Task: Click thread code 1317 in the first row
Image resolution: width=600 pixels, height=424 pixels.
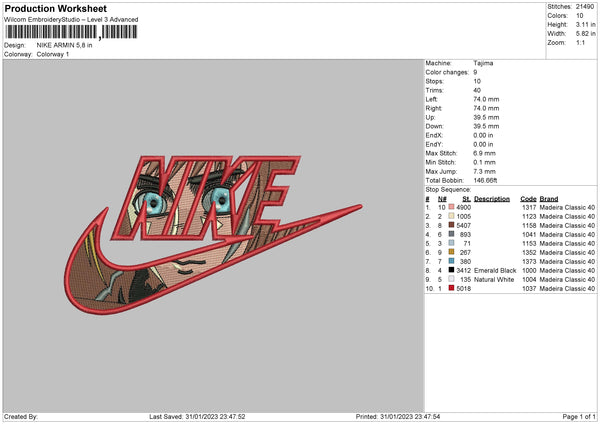Action: coord(529,207)
